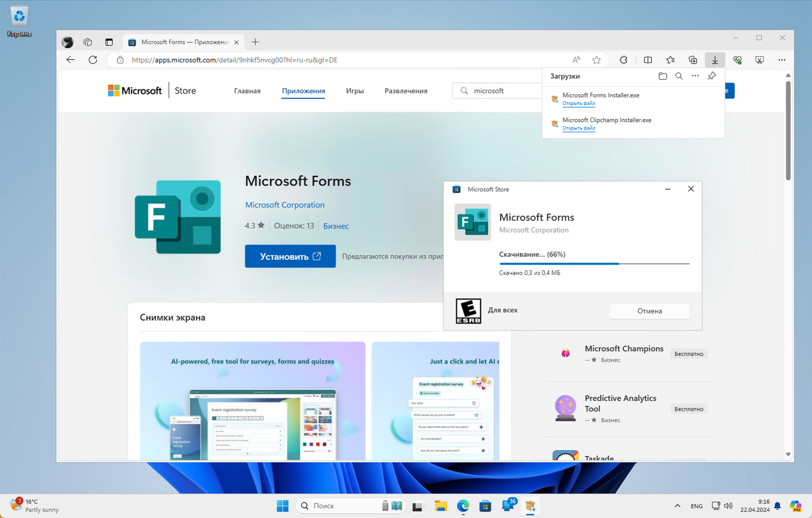The image size is (812, 518).
Task: Open the tab actions menu icon
Action: pos(109,42)
